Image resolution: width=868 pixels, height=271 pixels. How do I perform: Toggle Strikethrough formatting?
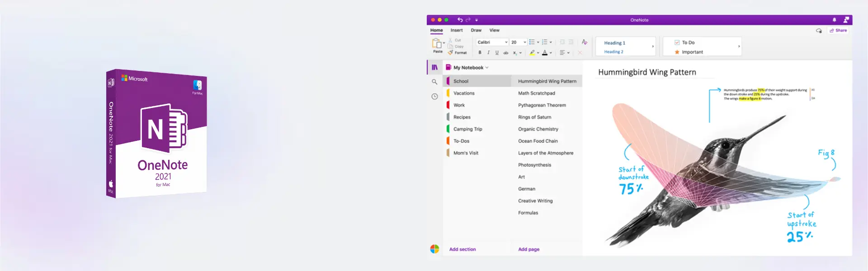click(x=506, y=53)
